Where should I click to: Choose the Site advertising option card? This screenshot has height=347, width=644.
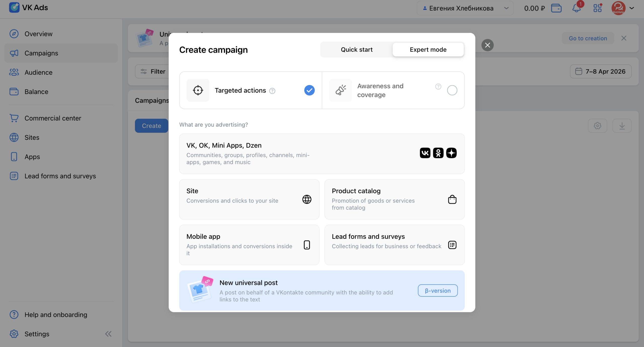pyautogui.click(x=249, y=199)
